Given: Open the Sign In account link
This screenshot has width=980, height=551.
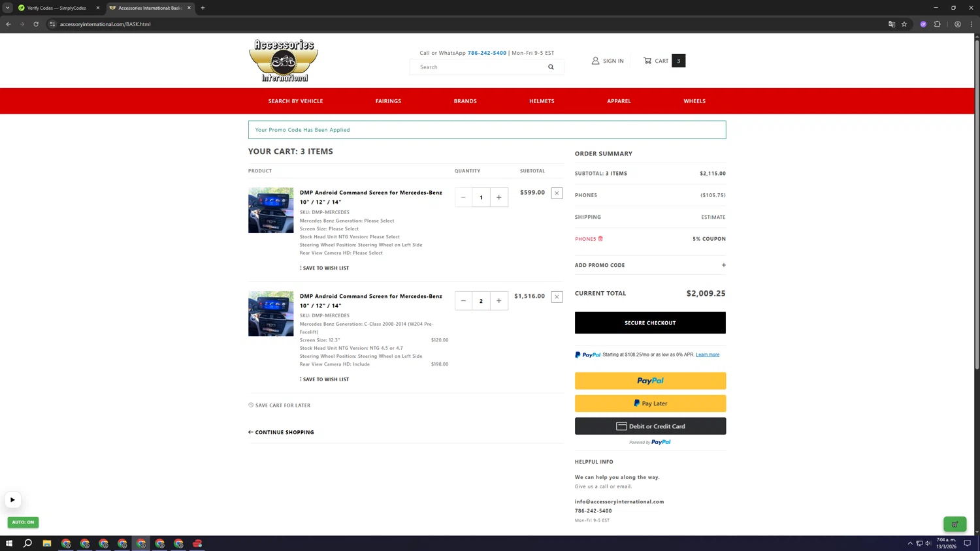Looking at the screenshot, I should point(608,61).
